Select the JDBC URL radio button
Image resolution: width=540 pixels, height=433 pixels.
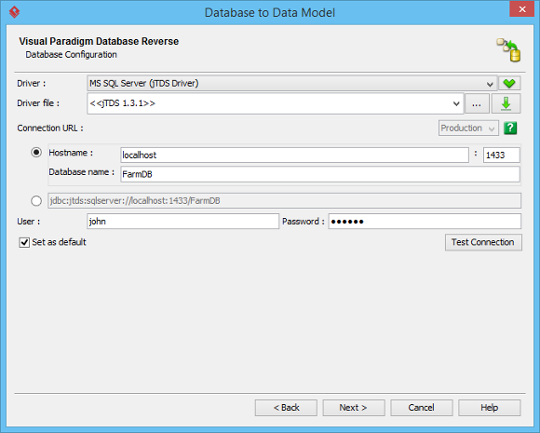click(36, 200)
